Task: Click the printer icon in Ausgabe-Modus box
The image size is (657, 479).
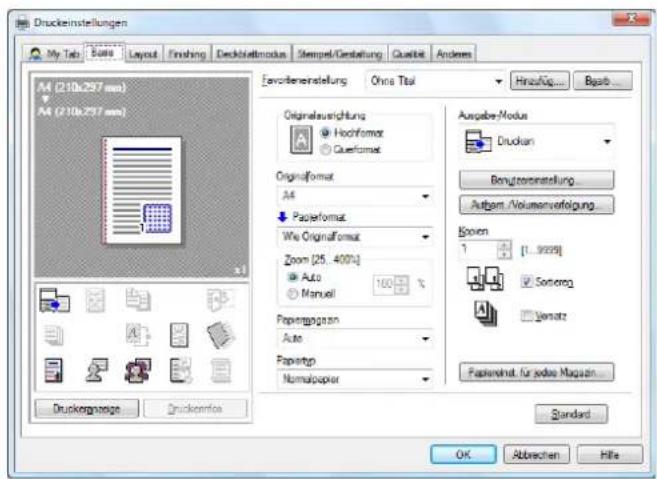Action: (x=478, y=142)
